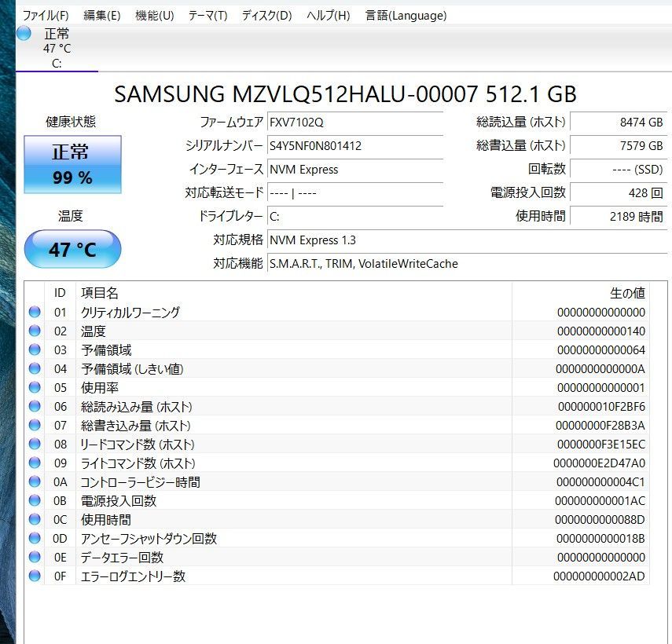The image size is (672, 644).
Task: Click the power on count value 428 回
Action: (619, 193)
